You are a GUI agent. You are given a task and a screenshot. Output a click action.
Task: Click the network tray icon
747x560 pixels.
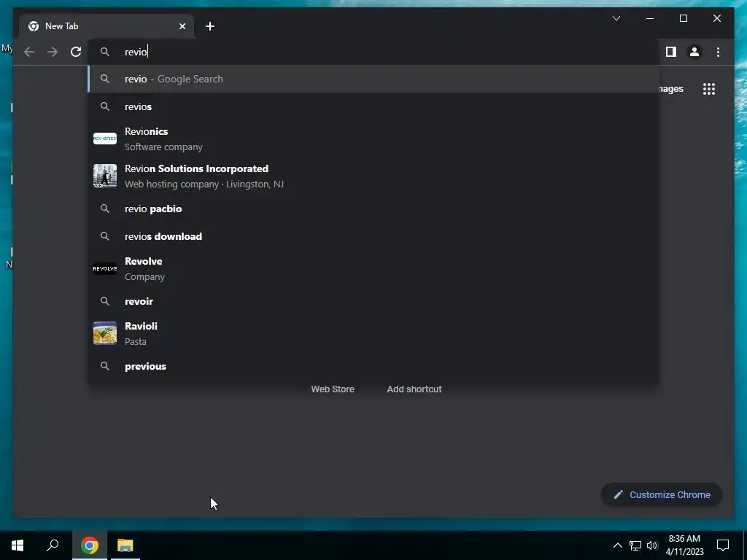[635, 545]
